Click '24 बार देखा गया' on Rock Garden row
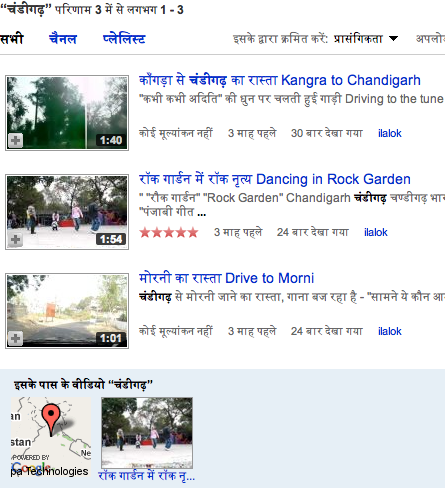 tap(312, 232)
